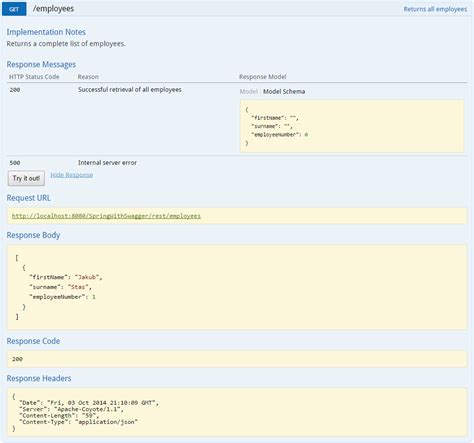Select status code 500 in the table

(15, 163)
